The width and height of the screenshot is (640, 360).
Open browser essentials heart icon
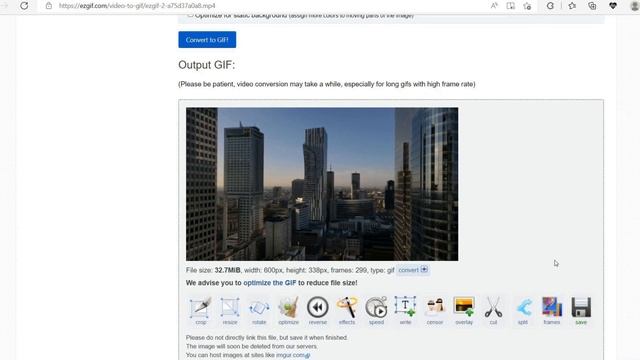pos(613,6)
